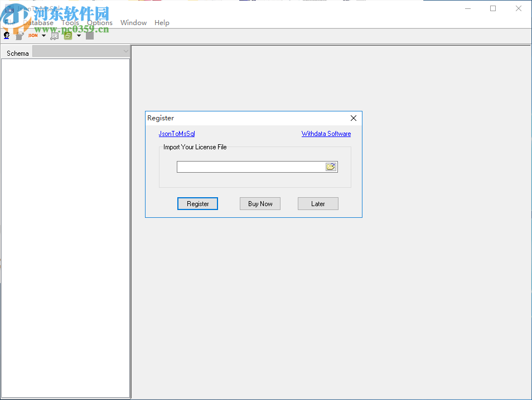This screenshot has width=532, height=400.
Task: Open the Options menu
Action: pyautogui.click(x=99, y=22)
